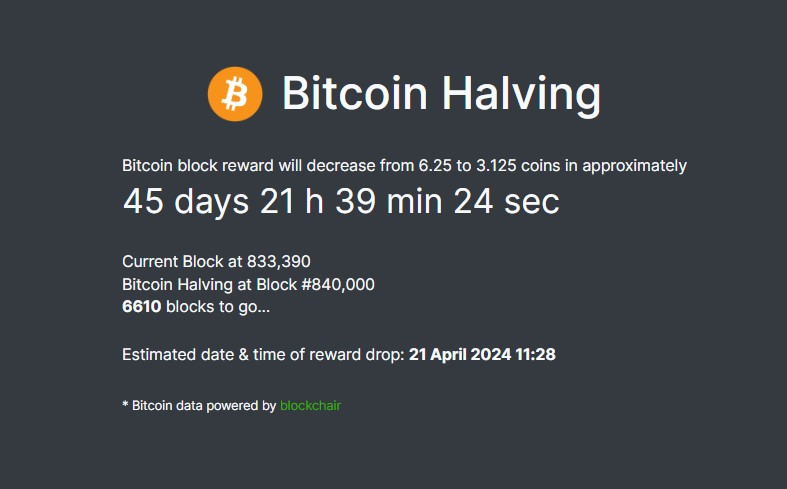The image size is (787, 489).
Task: Click the orange Bitcoin logo icon
Action: (235, 94)
